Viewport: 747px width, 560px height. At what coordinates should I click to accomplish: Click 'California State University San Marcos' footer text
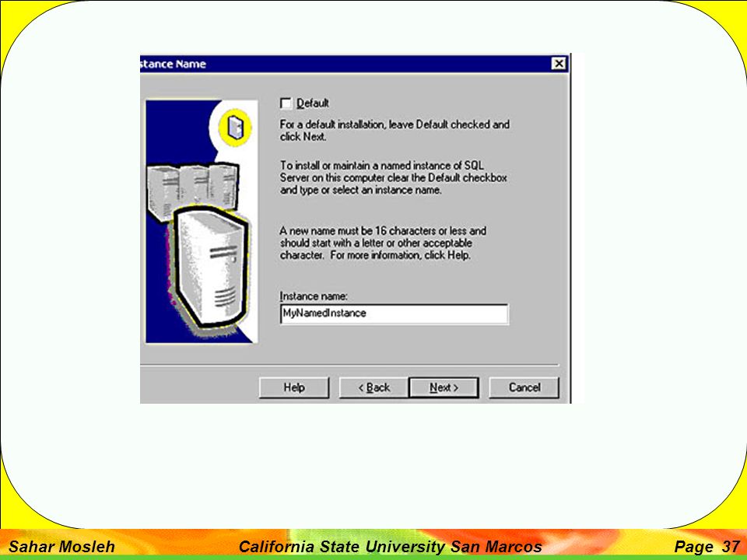point(390,546)
